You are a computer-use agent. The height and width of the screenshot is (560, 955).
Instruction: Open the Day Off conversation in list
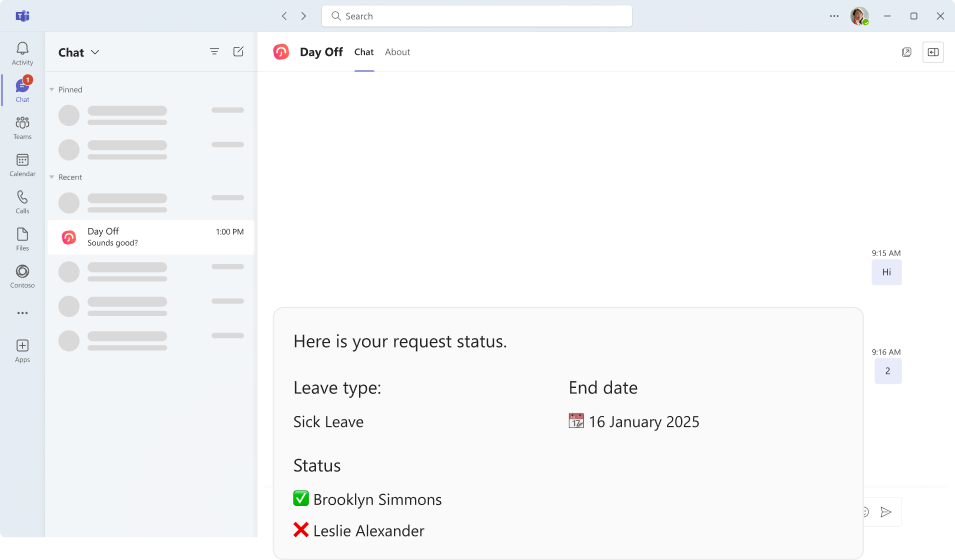(x=151, y=237)
